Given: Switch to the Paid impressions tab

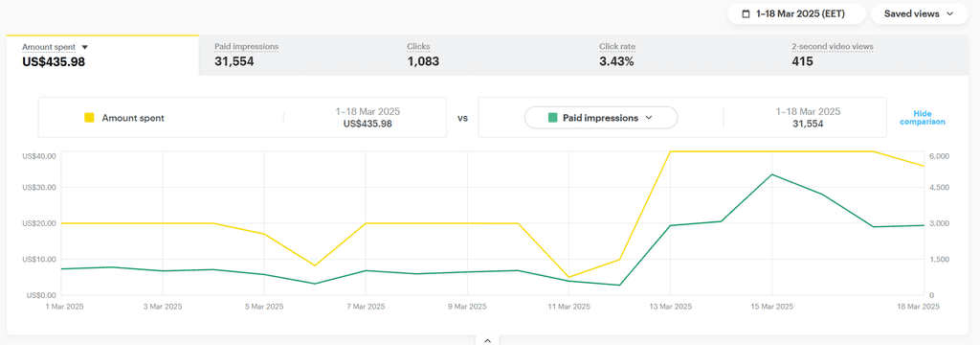Looking at the screenshot, I should click(x=295, y=55).
